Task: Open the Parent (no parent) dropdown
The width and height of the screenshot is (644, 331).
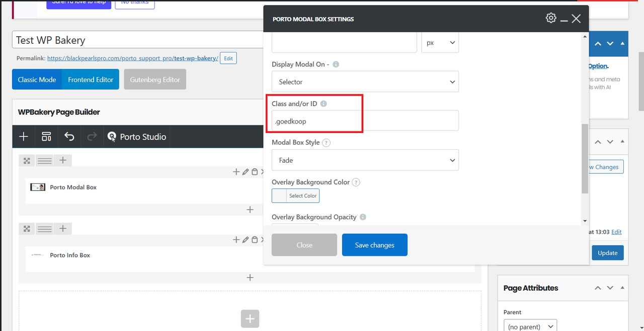Action: (530, 326)
